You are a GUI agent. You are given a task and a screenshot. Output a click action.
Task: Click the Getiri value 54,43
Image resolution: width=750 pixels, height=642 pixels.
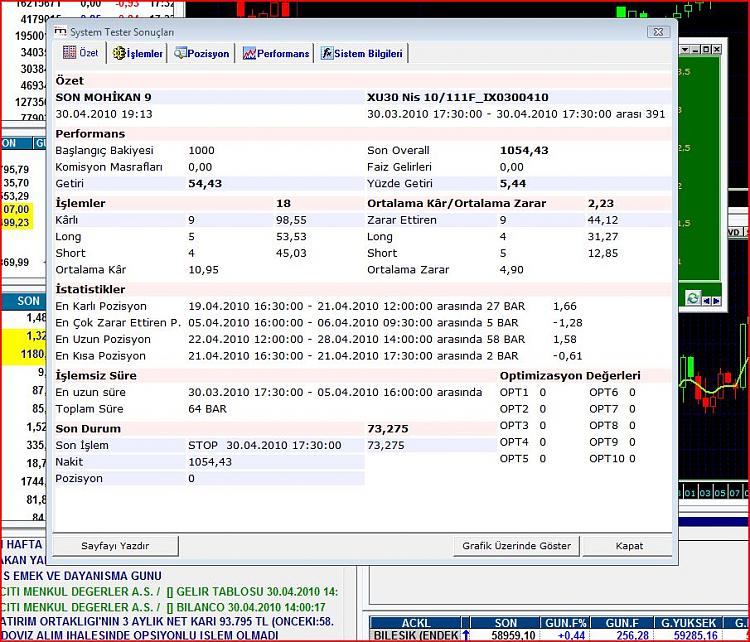pos(205,183)
